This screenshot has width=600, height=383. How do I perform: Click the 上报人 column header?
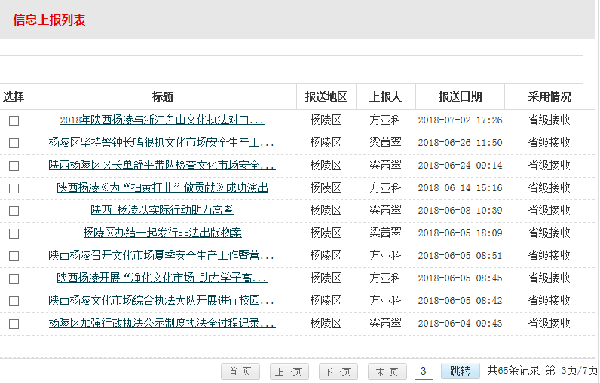(385, 97)
